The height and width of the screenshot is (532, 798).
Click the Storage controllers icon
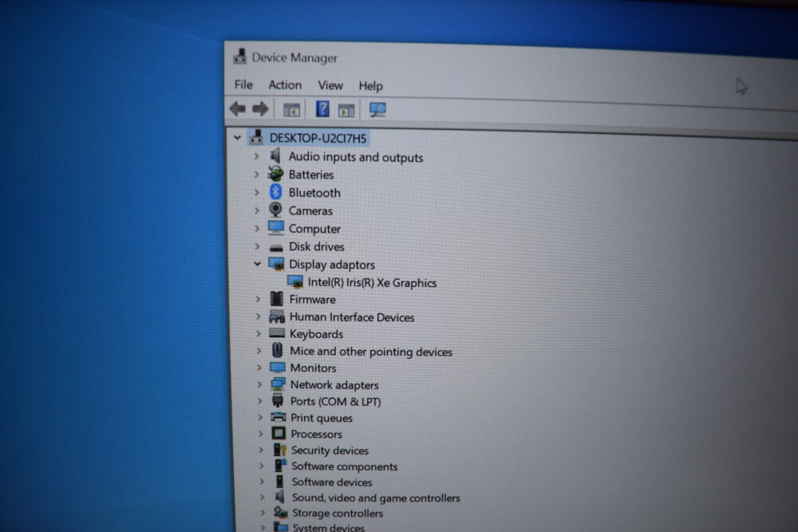click(281, 512)
